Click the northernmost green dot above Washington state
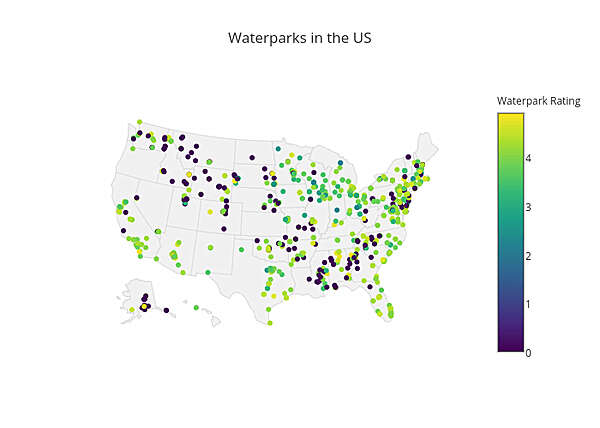 [139, 122]
